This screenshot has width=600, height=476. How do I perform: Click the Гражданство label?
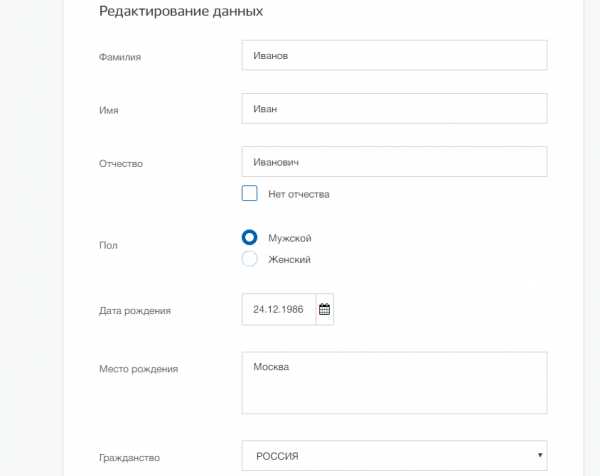point(129,458)
